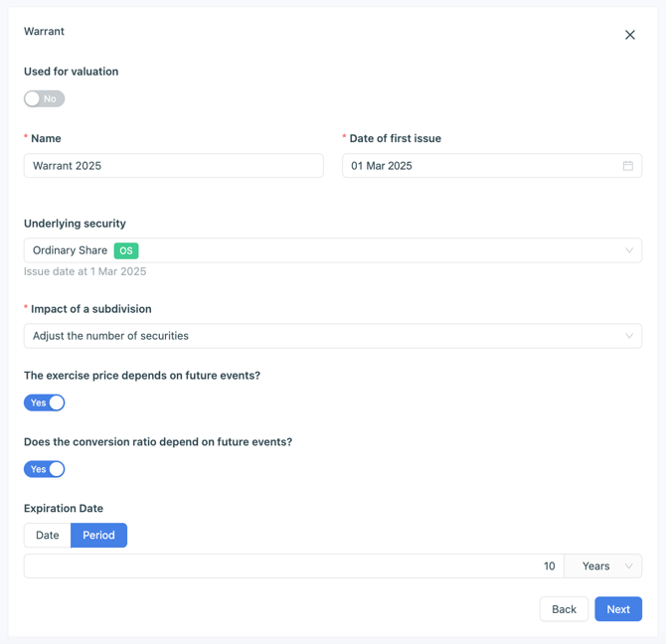This screenshot has width=666, height=644.
Task: Click the Next button
Action: click(x=618, y=609)
